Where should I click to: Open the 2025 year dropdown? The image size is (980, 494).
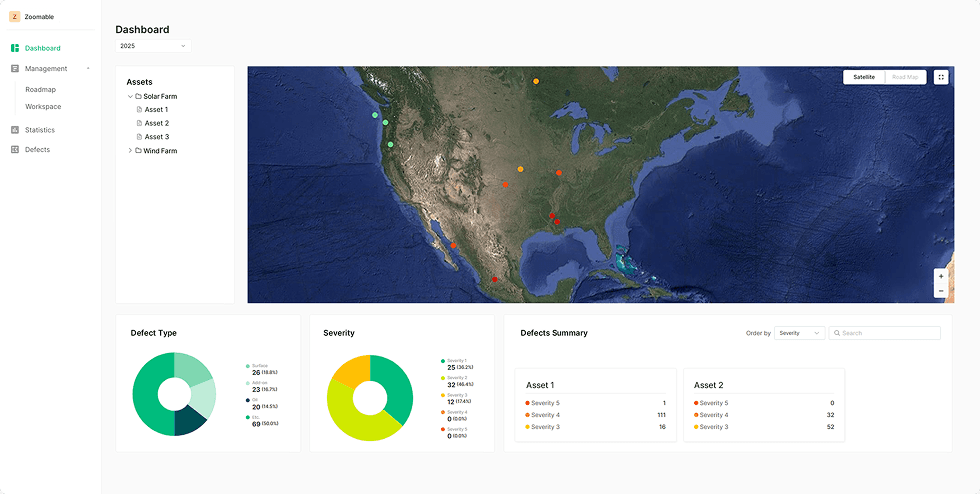point(153,46)
